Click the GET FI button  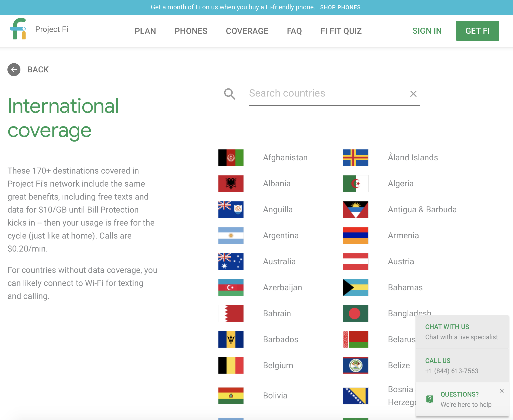click(x=477, y=31)
